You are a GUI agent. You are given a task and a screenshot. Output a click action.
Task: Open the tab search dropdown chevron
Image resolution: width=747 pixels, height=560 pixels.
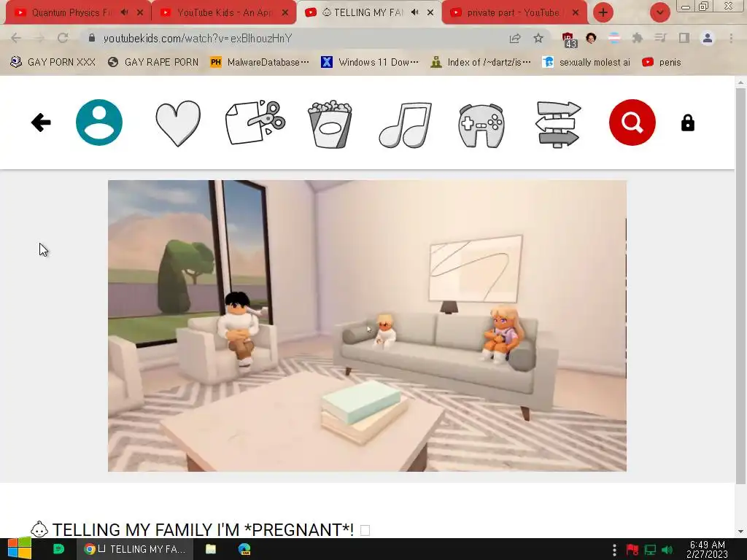pyautogui.click(x=659, y=12)
